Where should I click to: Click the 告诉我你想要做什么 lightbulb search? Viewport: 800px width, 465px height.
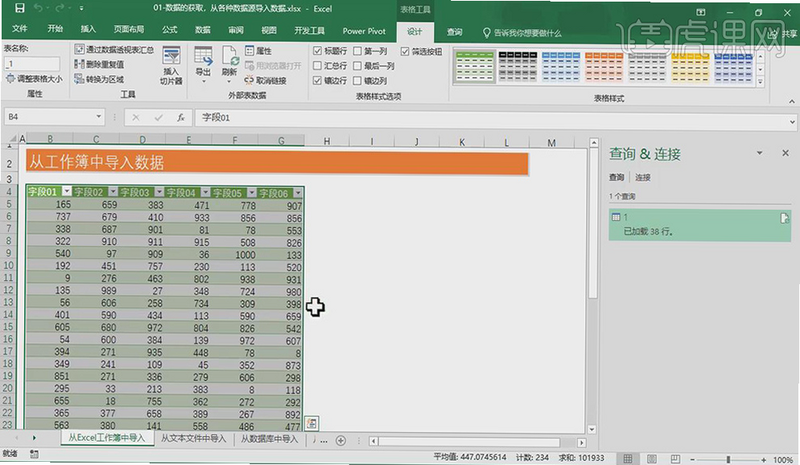[x=522, y=33]
